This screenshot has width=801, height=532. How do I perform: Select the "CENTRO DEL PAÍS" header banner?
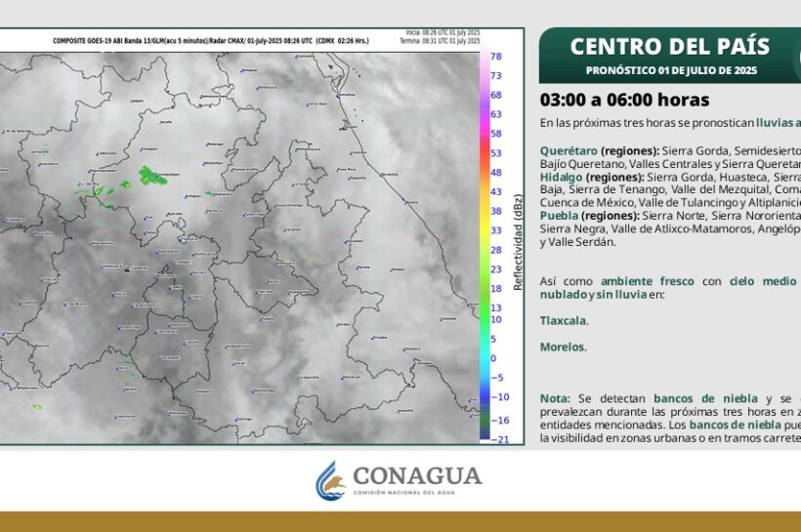669,46
